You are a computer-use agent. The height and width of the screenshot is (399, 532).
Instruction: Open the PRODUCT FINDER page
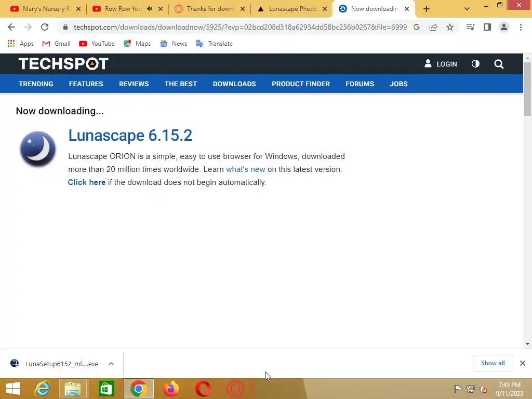(301, 84)
